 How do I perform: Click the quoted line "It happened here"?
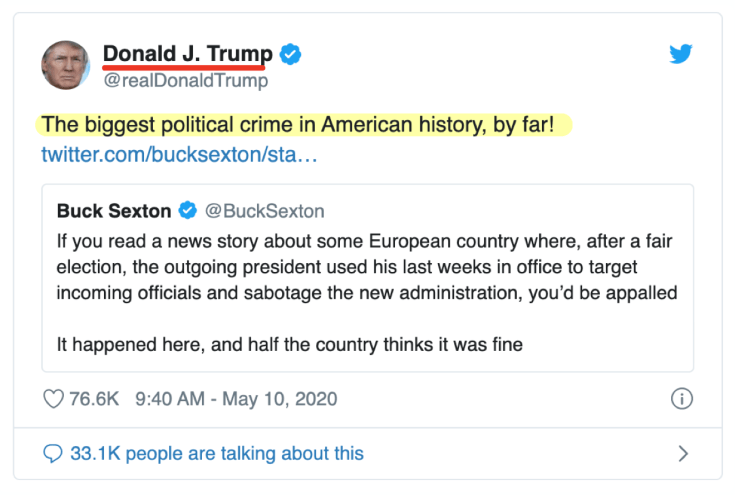pos(290,344)
